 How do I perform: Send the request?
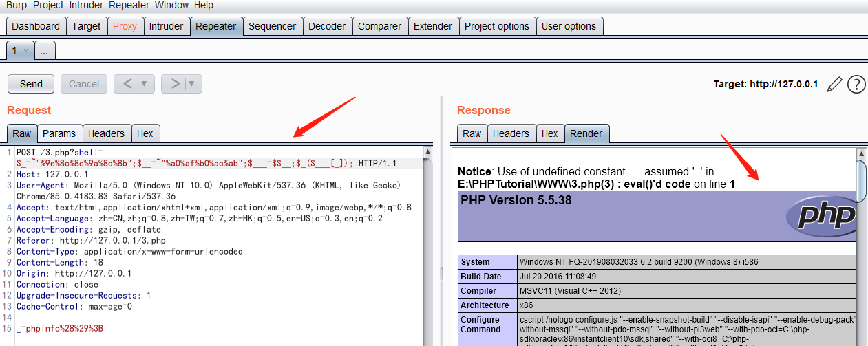pos(31,84)
